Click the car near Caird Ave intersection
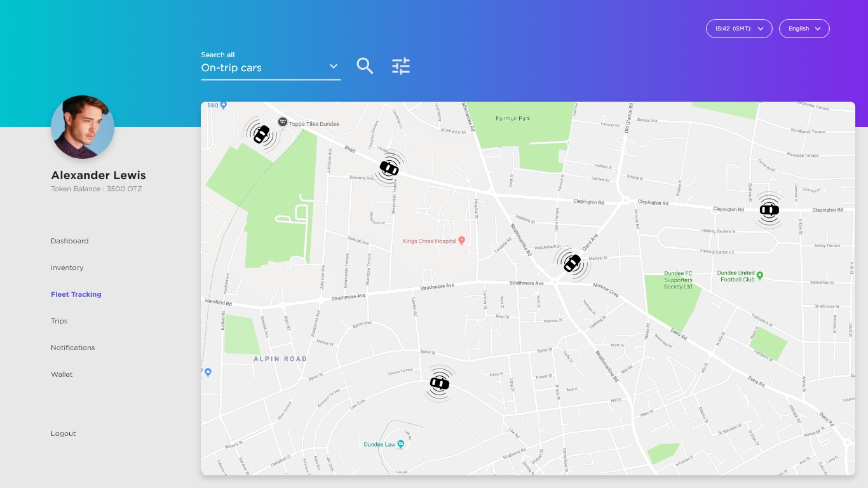The width and height of the screenshot is (868, 488). [x=572, y=262]
